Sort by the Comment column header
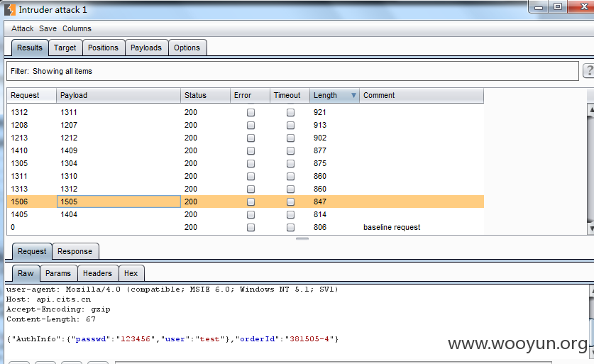 click(x=422, y=96)
